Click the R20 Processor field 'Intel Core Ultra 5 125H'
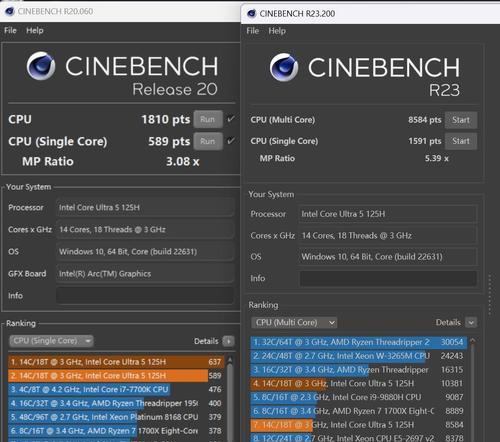Viewport: 500px width, 442px height. [x=145, y=207]
